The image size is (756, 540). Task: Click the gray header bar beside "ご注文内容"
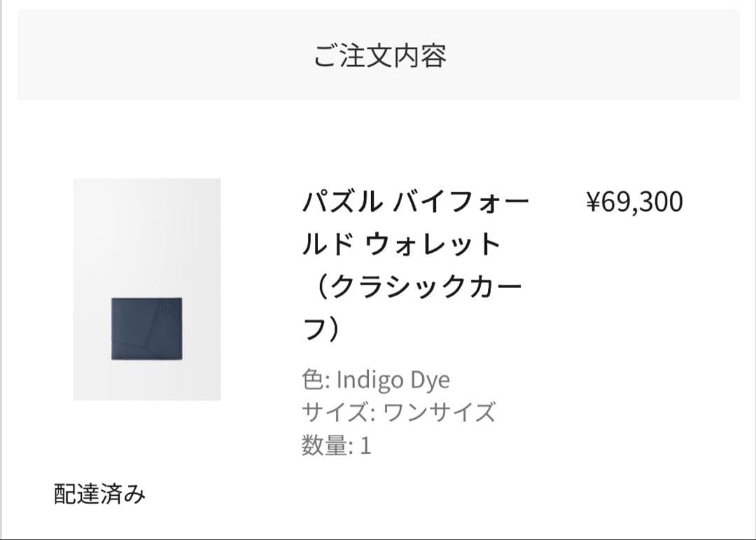[x=595, y=56]
